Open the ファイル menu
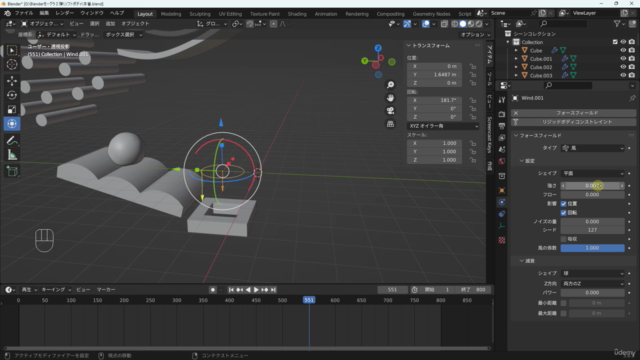 (x=24, y=13)
